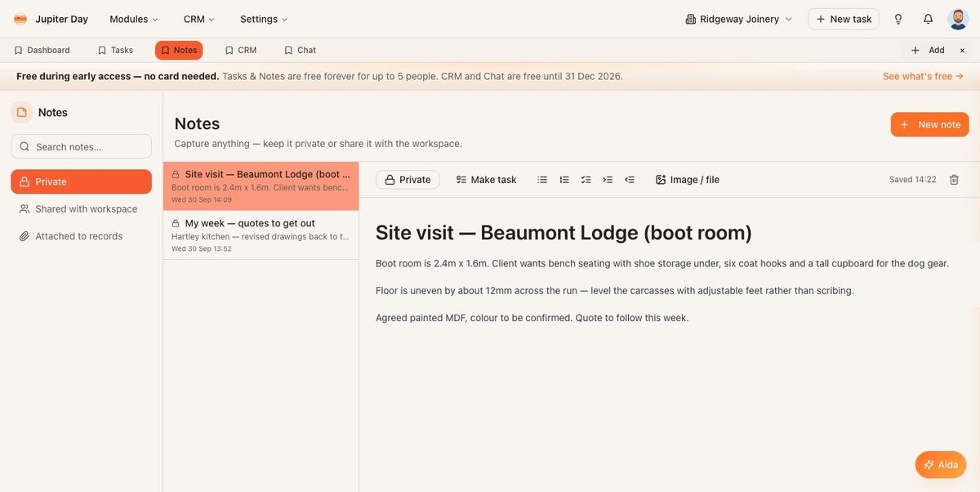The height and width of the screenshot is (492, 980).
Task: Open the Tasks shortcut tab
Action: click(x=115, y=50)
